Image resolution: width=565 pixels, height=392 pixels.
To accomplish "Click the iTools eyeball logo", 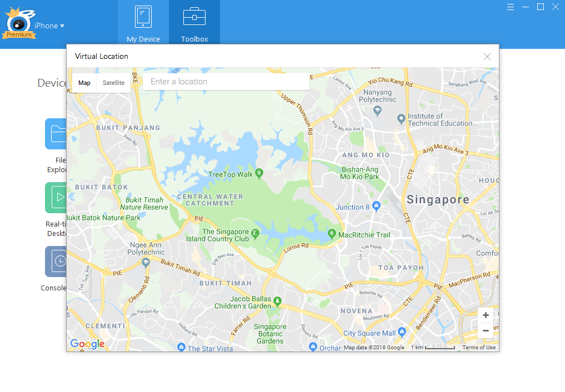I will 18,22.
